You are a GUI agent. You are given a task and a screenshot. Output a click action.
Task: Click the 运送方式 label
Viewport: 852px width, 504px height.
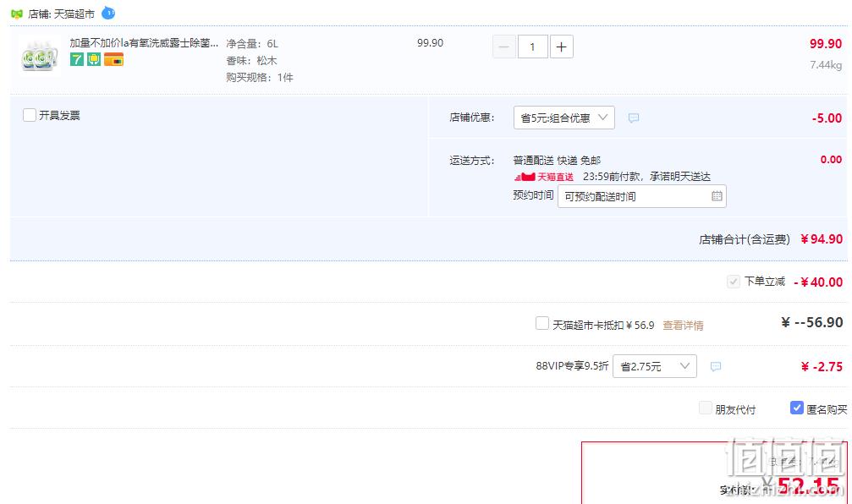click(x=472, y=160)
